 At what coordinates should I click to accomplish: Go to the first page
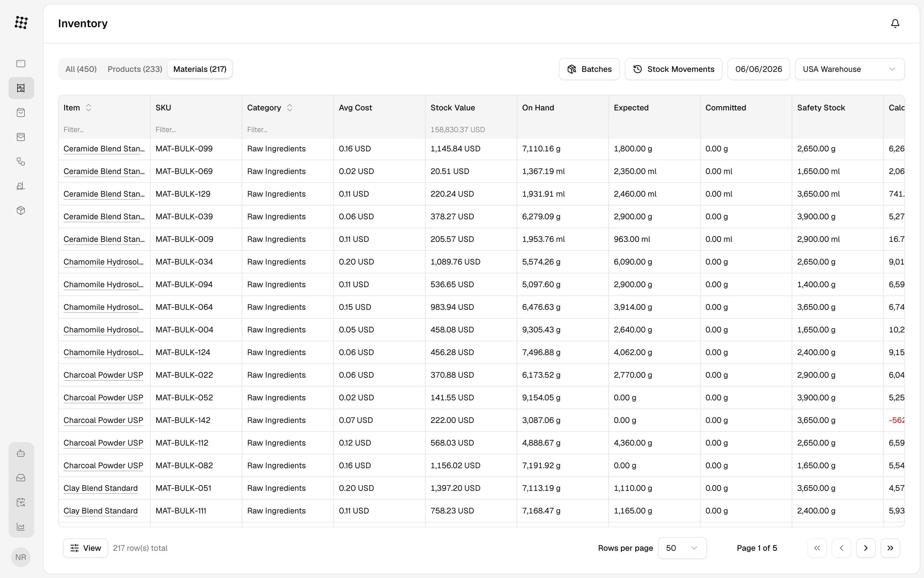(x=817, y=548)
